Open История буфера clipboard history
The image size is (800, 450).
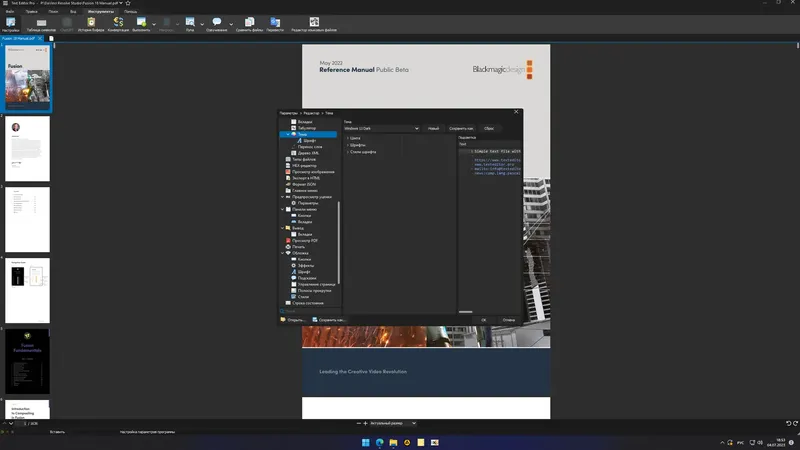91,24
